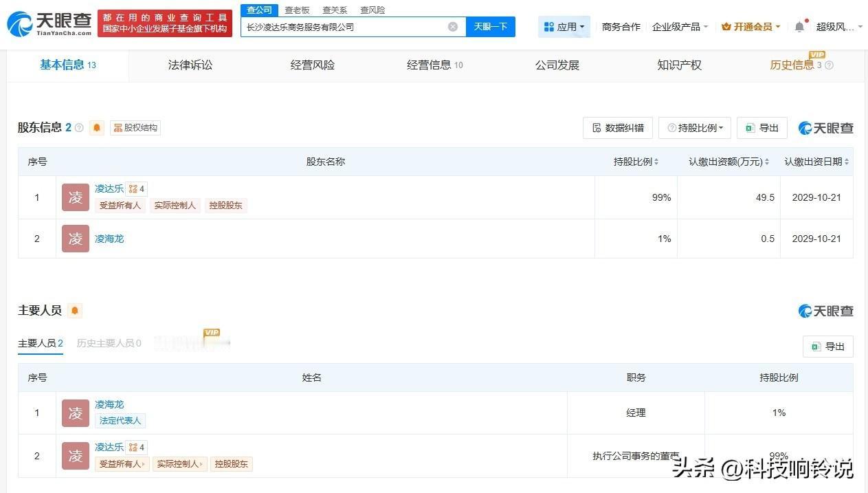
Task: Click the bell alert icon beside the 主要人员 heading
Action: pos(75,310)
